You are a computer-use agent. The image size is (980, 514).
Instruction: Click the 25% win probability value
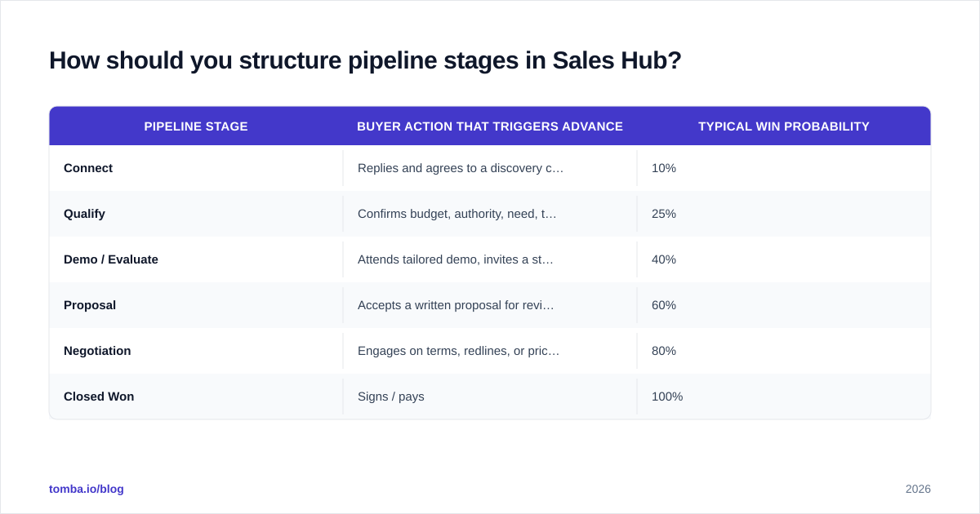(664, 214)
